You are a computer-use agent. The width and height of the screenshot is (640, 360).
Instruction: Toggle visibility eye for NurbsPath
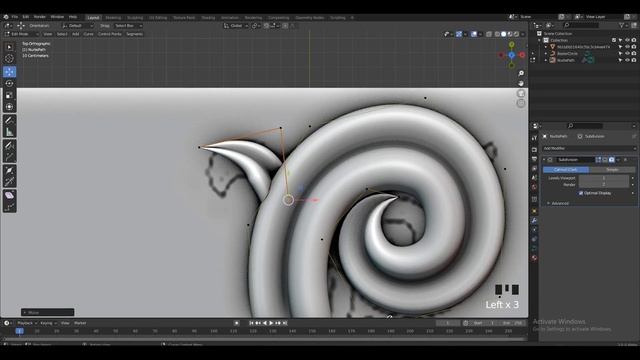pos(627,60)
